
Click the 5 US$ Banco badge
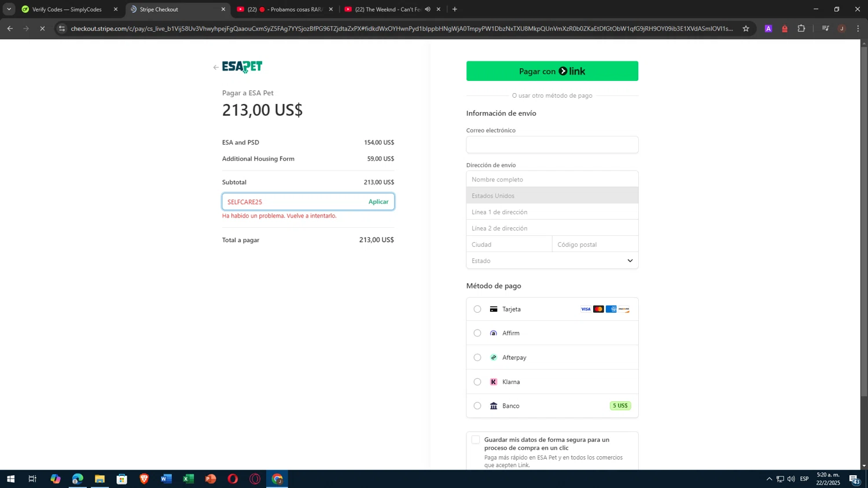coord(620,406)
